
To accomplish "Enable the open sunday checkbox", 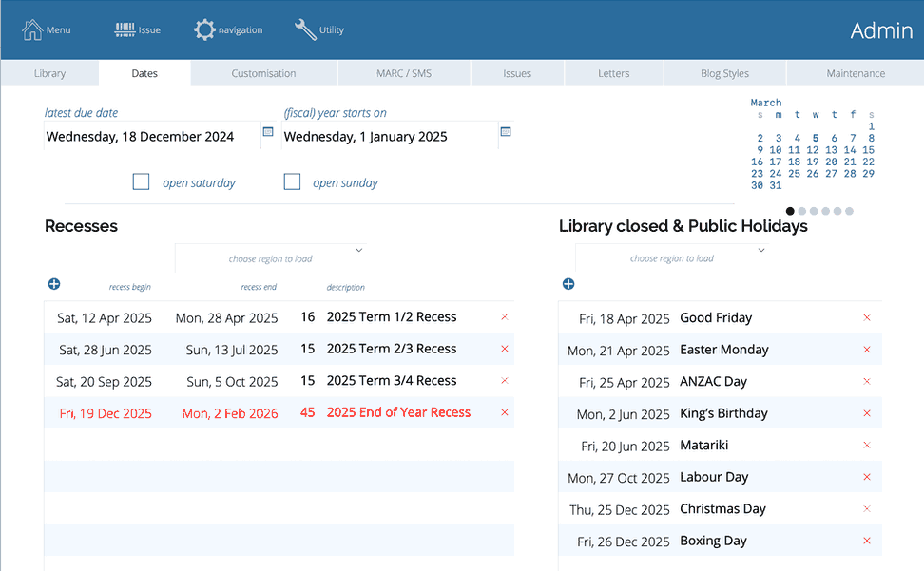I will coord(293,181).
